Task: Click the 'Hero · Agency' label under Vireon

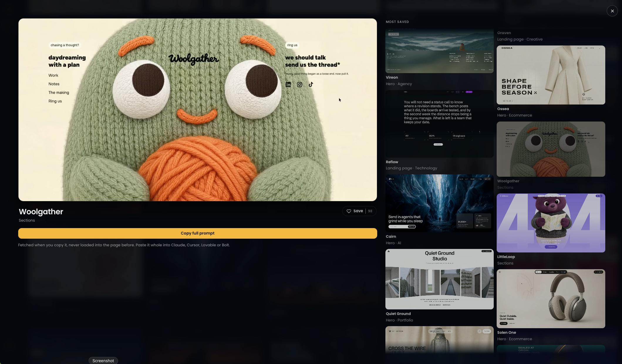Action: (x=399, y=84)
